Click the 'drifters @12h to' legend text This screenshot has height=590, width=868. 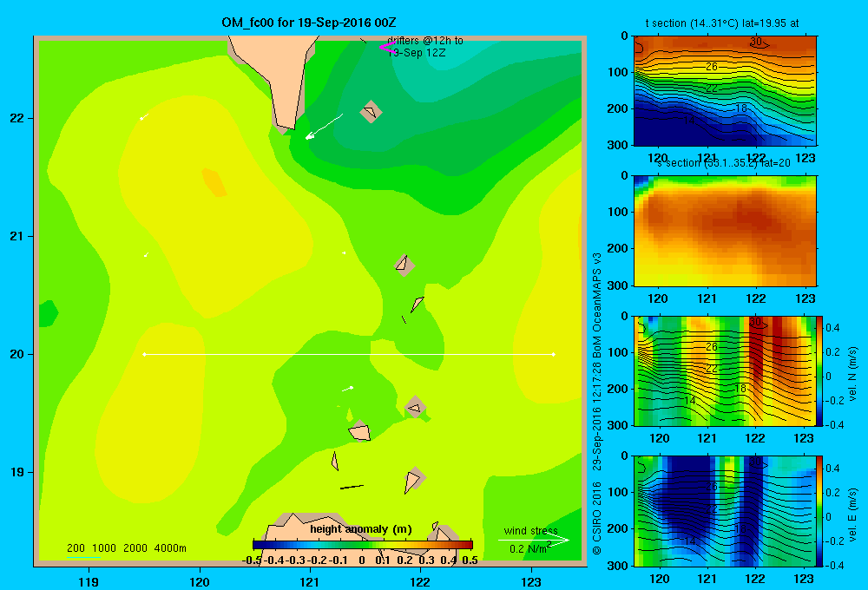pos(425,41)
